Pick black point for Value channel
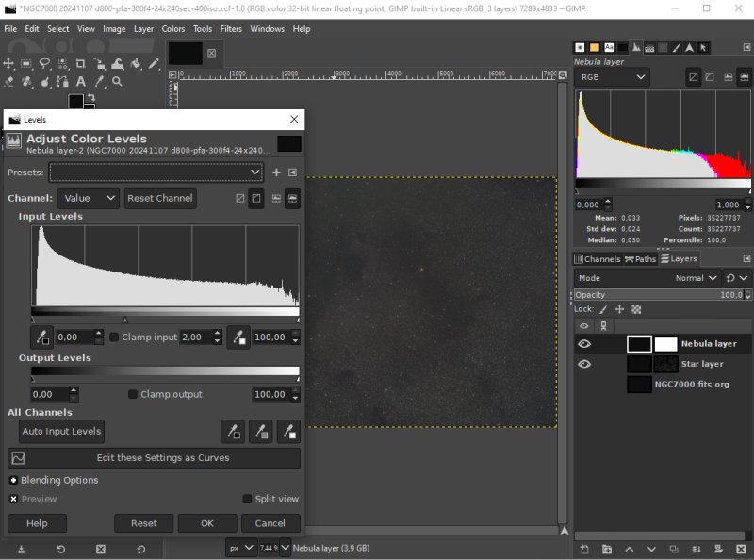This screenshot has width=754, height=560. click(41, 338)
